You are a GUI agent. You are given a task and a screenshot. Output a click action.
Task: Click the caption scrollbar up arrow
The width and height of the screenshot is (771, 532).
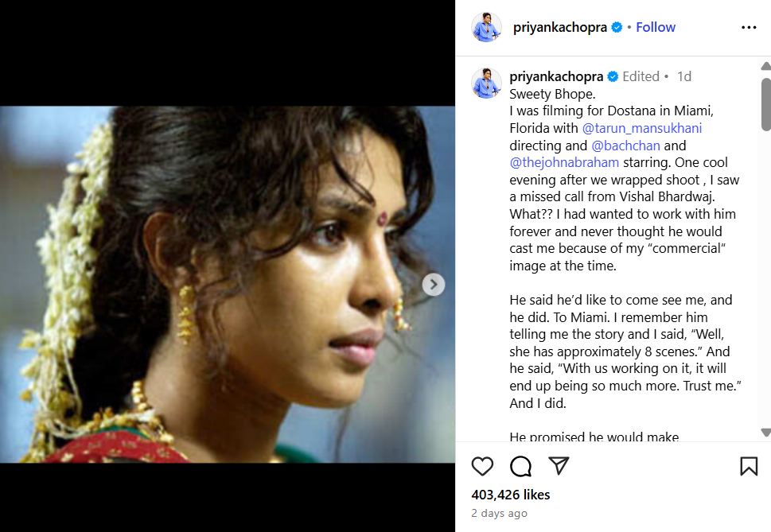tap(765, 66)
